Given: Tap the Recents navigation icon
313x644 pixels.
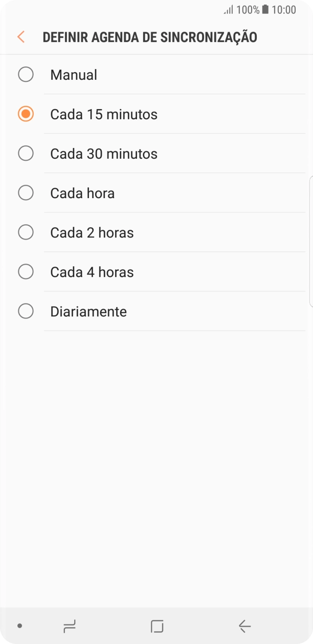Looking at the screenshot, I should tap(70, 626).
